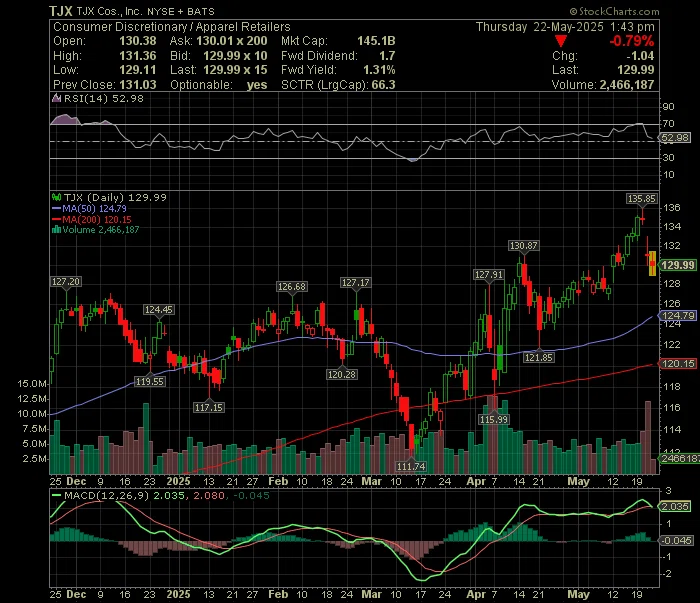Click the Volume legend bar icon
The image size is (700, 603).
click(x=56, y=230)
